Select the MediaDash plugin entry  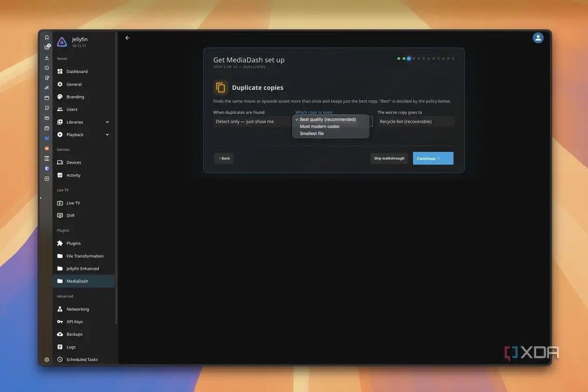click(84, 281)
